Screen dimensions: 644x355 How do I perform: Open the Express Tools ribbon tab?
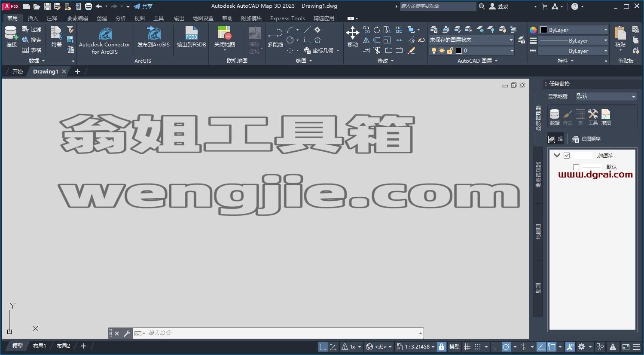tap(287, 18)
